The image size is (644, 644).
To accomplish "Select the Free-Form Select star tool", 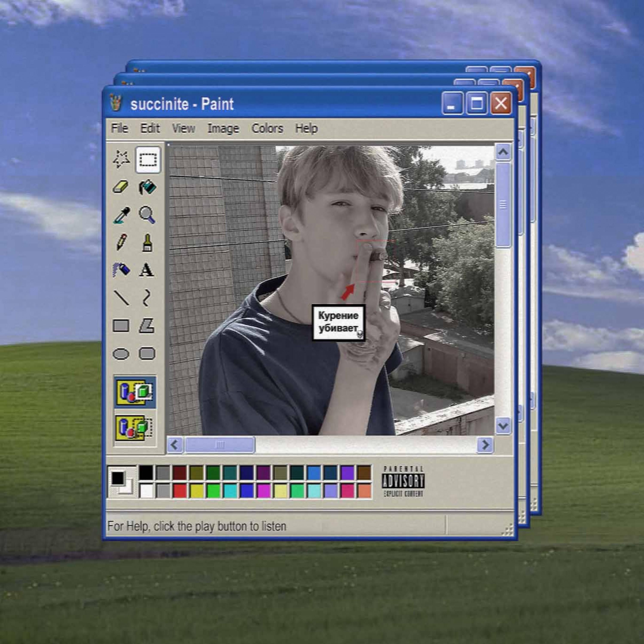I will tap(121, 159).
